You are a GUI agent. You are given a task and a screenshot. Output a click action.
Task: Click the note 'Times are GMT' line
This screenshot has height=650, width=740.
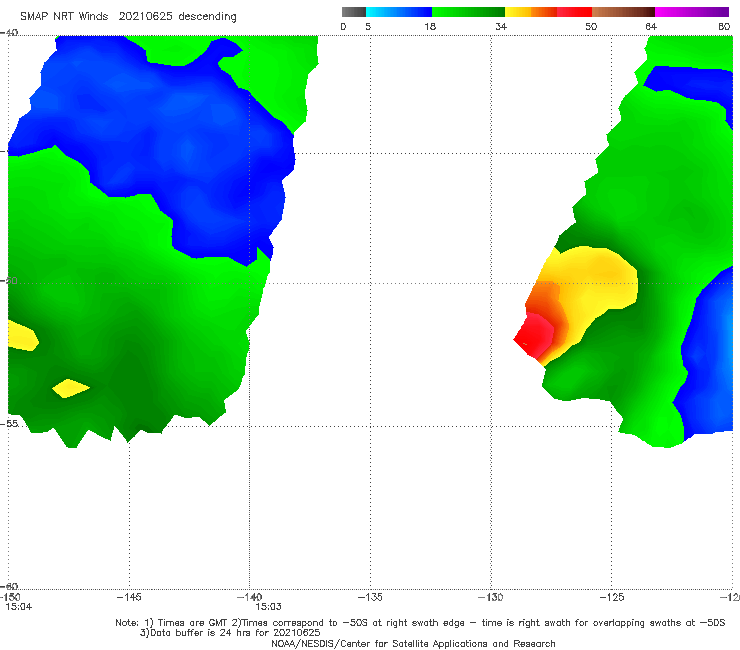point(420,623)
